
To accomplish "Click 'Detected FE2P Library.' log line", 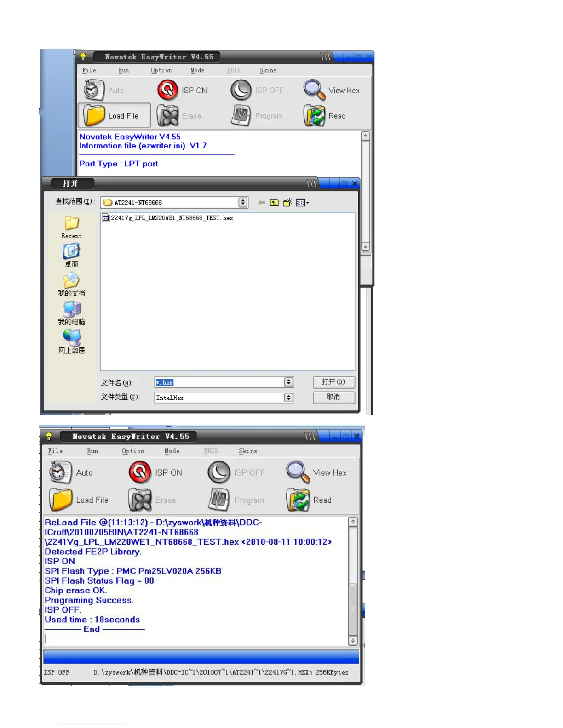I will pyautogui.click(x=93, y=552).
